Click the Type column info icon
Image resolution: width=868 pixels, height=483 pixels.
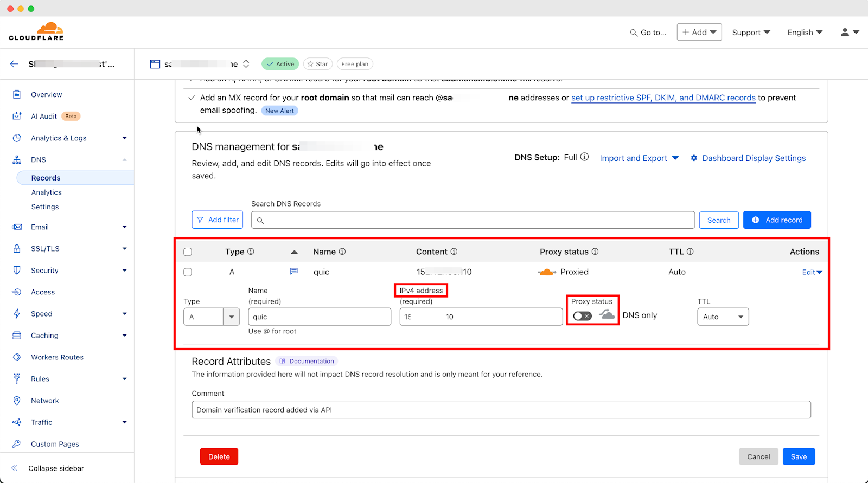click(251, 252)
